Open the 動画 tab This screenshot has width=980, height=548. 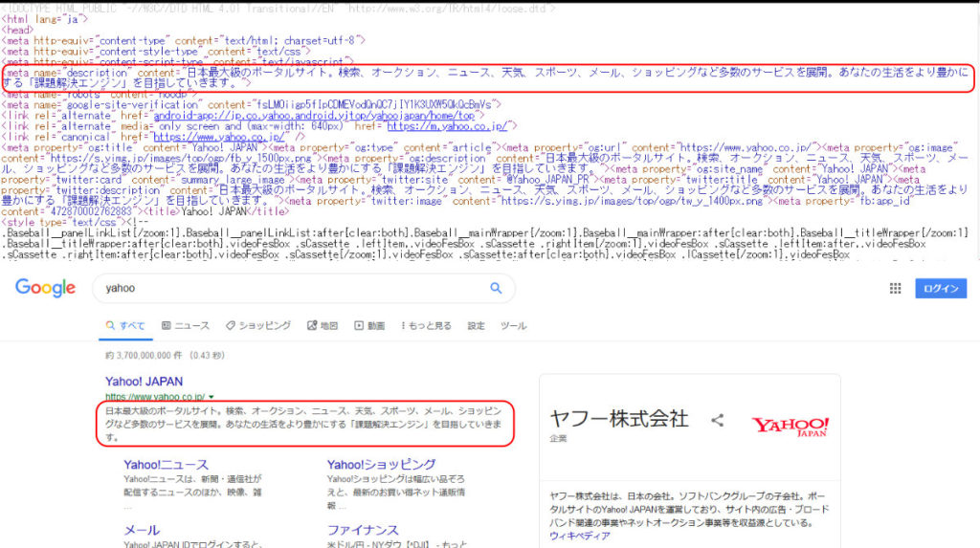coord(369,326)
